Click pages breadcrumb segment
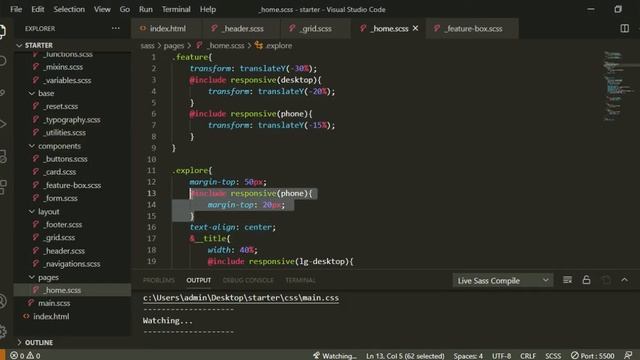 click(x=173, y=46)
